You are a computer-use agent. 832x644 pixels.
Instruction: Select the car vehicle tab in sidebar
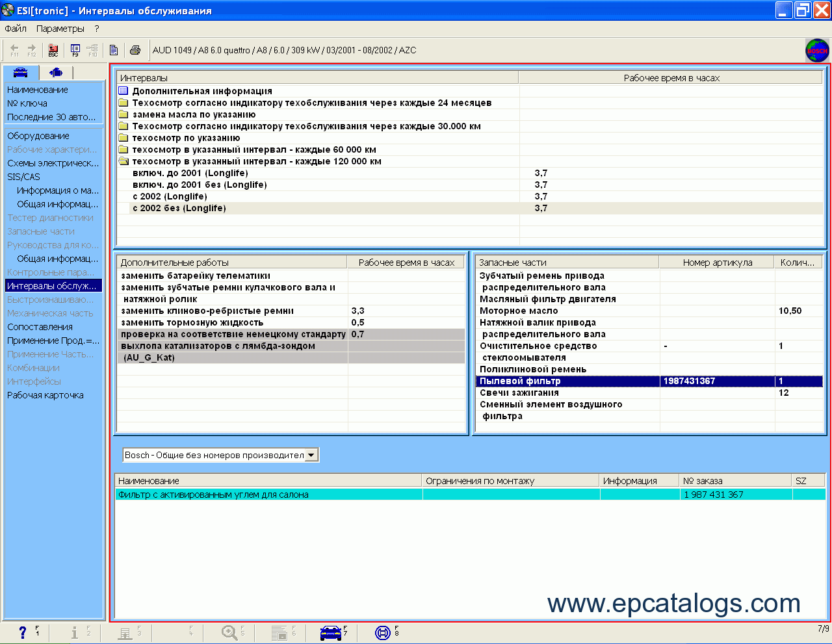point(21,72)
